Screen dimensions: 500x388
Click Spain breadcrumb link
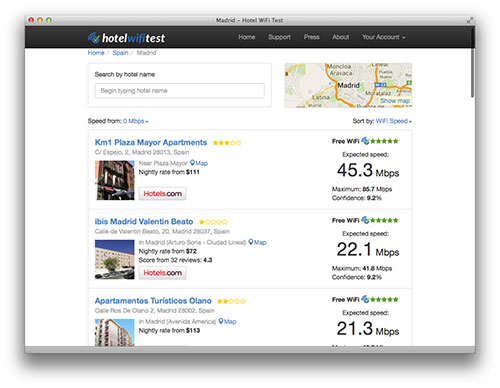click(x=120, y=53)
